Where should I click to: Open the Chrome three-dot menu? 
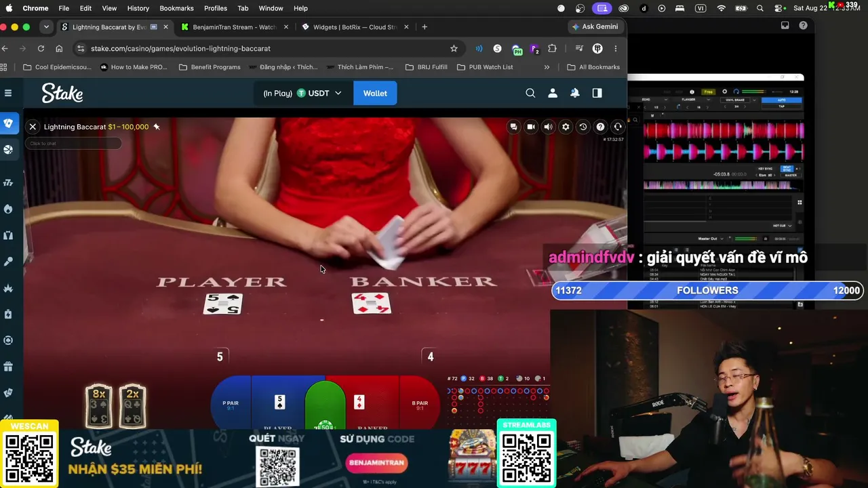pyautogui.click(x=616, y=49)
